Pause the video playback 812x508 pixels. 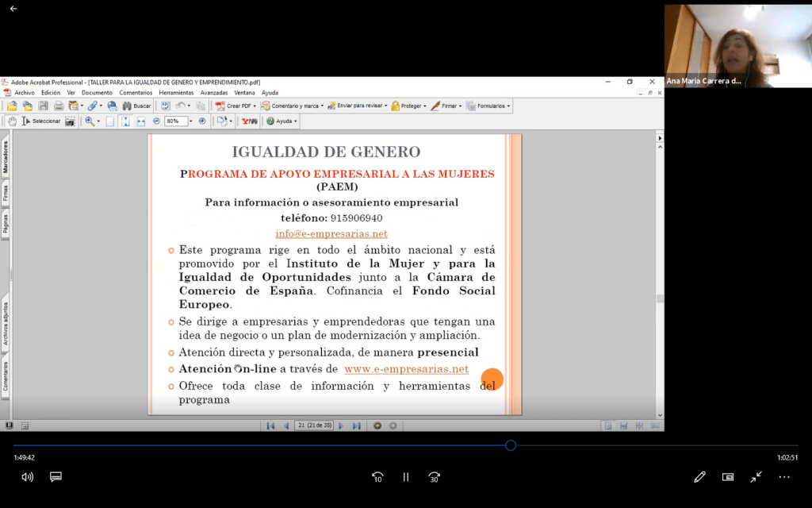[x=405, y=477]
